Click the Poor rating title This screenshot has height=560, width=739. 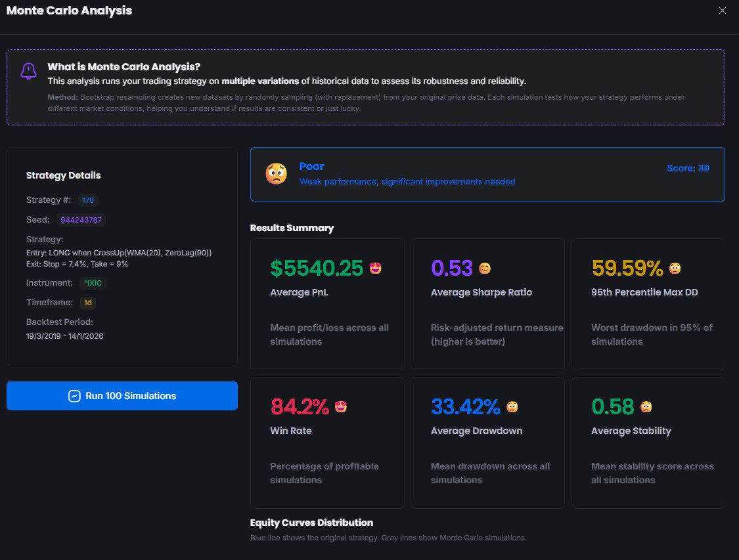312,167
